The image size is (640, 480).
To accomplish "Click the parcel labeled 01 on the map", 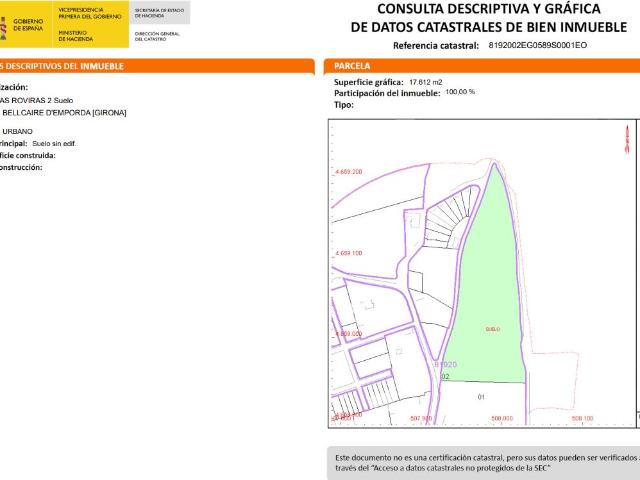I will pyautogui.click(x=481, y=397).
